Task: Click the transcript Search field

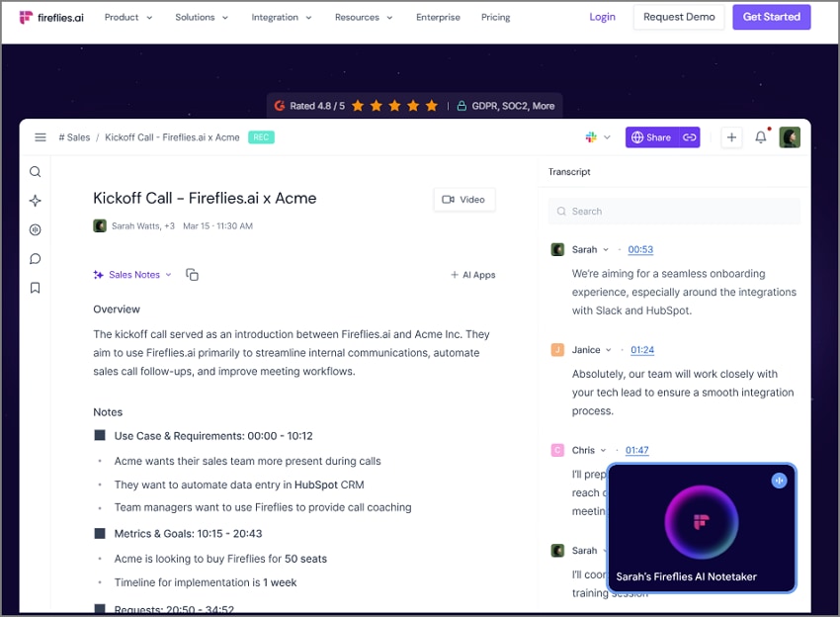Action: [673, 211]
